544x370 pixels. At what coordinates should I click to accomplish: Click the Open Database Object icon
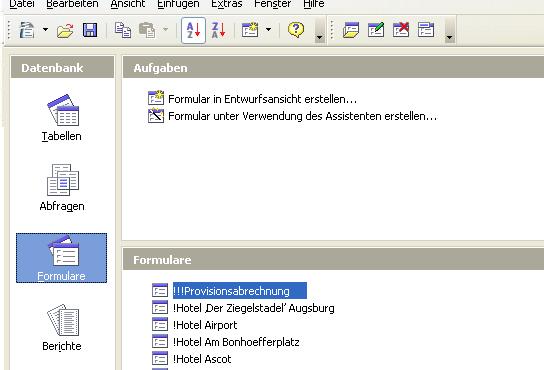[351, 30]
